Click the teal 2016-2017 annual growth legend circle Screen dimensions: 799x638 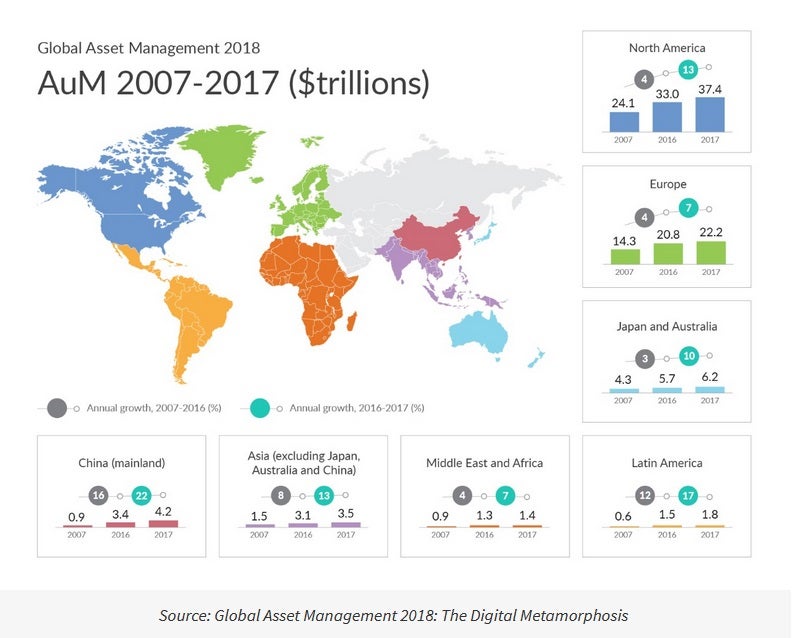(260, 408)
